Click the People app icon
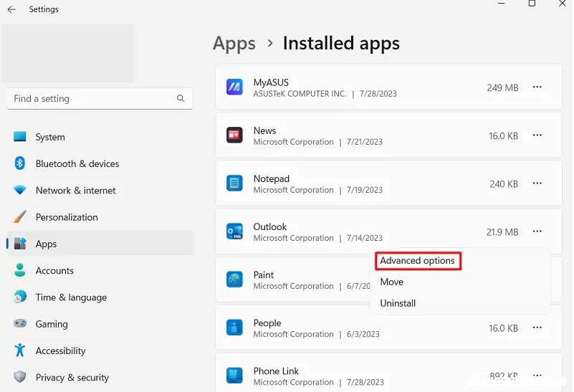Viewport: 574px width, 392px height. (x=234, y=328)
